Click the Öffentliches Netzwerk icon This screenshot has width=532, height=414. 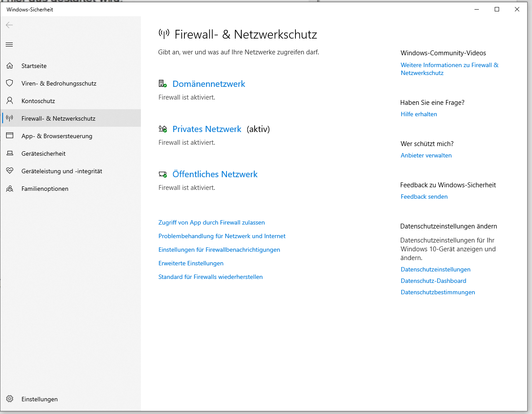(x=162, y=174)
